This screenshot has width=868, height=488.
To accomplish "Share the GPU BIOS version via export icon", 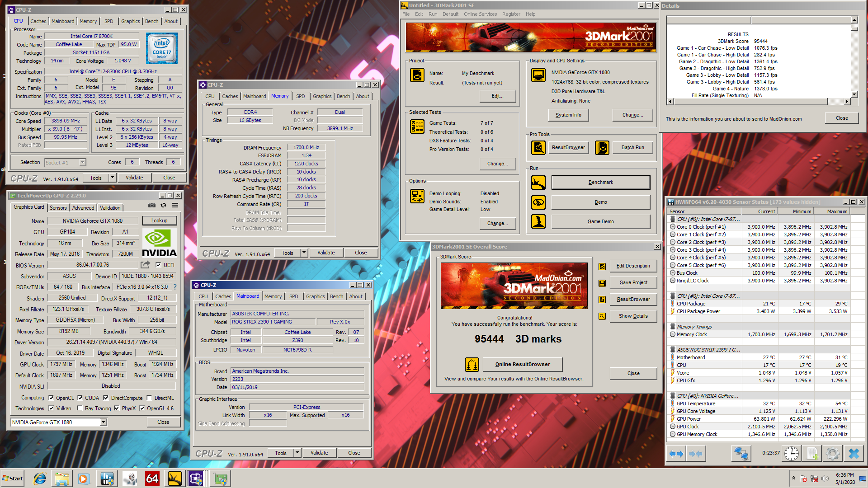I will coord(146,265).
